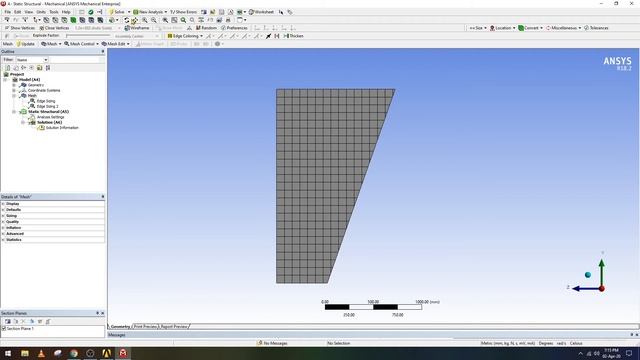Select Geometry in the outline tree
This screenshot has height=360, width=640.
[36, 85]
